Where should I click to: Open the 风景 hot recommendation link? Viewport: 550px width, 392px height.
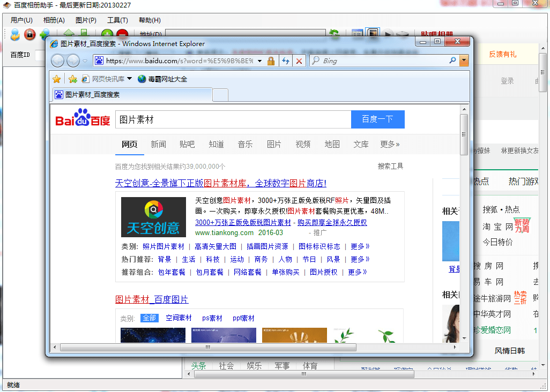click(333, 259)
